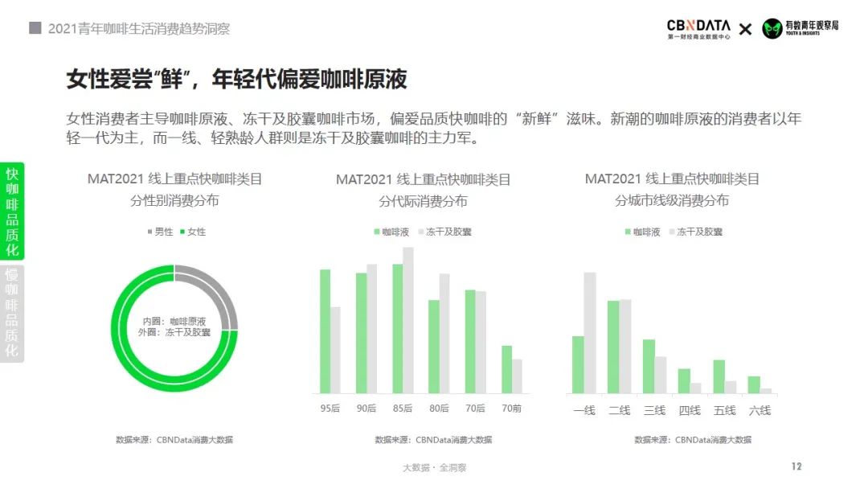The width and height of the screenshot is (868, 489).
Task: Click the 70前 axis label
Action: click(x=511, y=408)
